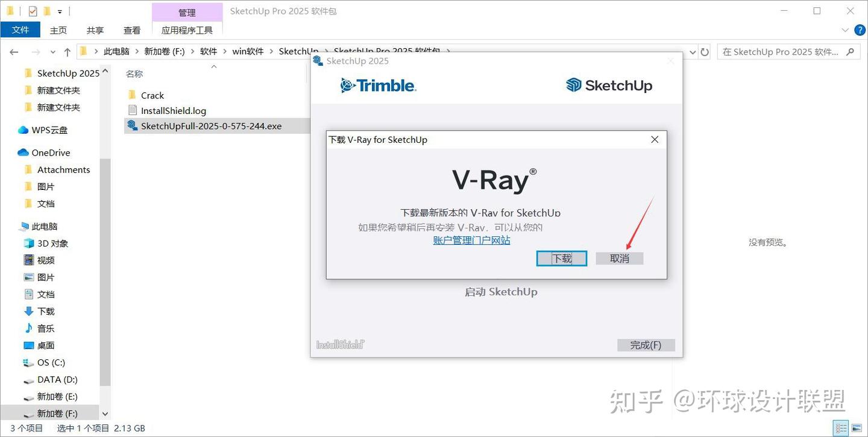Go up one folder level

pos(67,52)
